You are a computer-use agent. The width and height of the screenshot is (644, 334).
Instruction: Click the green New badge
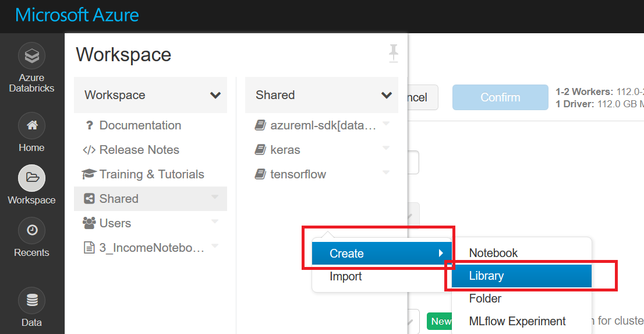pyautogui.click(x=440, y=321)
